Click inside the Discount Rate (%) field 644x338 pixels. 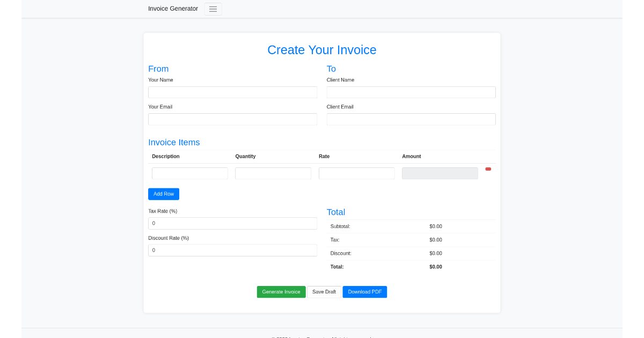(232, 249)
